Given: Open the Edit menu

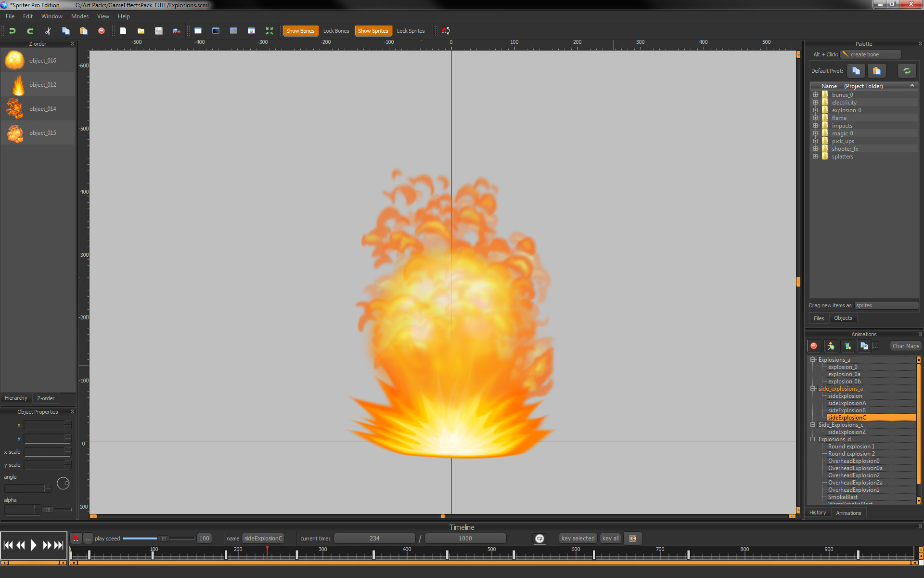Looking at the screenshot, I should [27, 16].
